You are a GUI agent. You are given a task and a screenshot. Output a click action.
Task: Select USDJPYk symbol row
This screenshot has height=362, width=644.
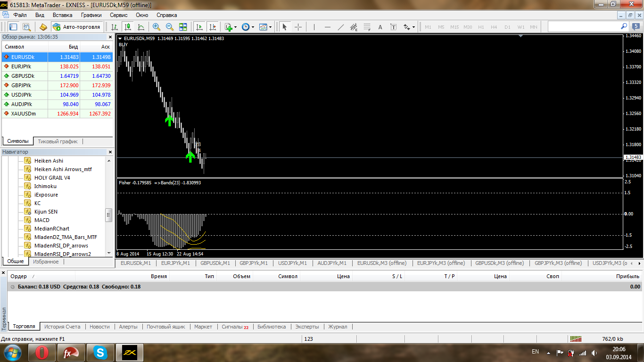58,95
